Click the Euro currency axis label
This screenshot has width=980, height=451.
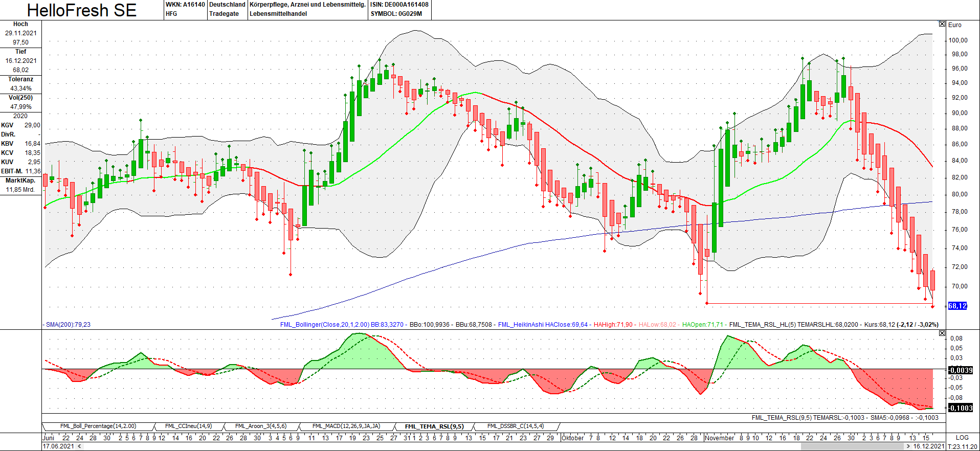point(955,25)
